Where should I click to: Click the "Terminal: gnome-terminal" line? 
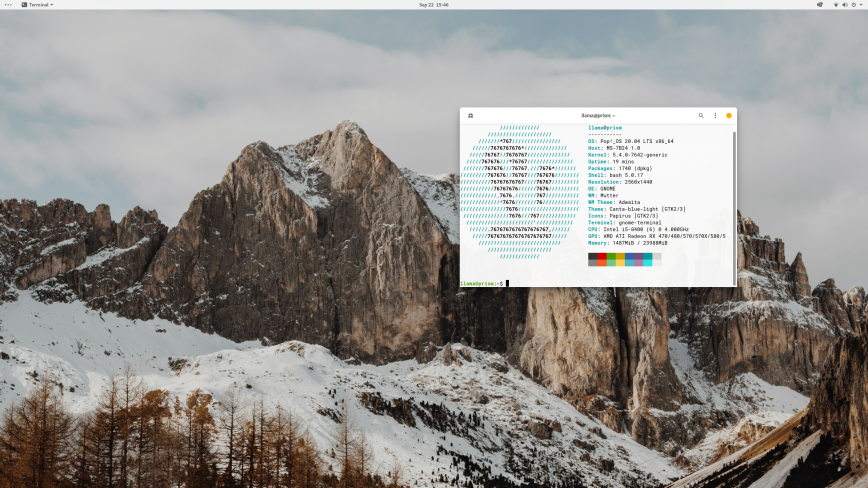tap(624, 222)
